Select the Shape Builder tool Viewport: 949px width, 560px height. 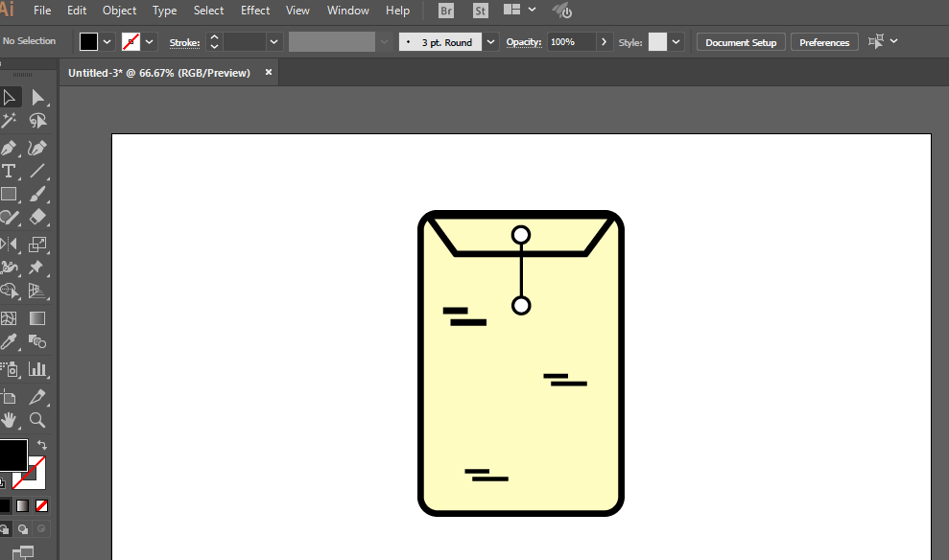tap(9, 291)
